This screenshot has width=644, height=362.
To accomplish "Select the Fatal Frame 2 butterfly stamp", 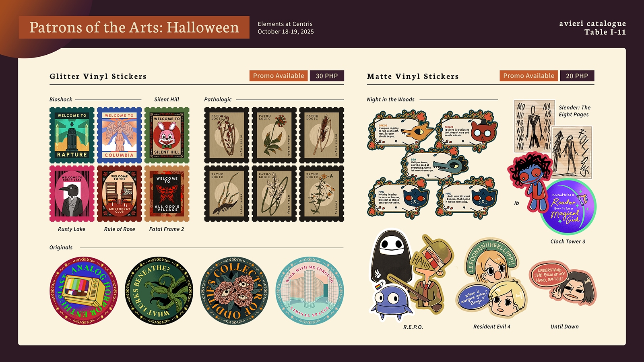I will (x=167, y=193).
